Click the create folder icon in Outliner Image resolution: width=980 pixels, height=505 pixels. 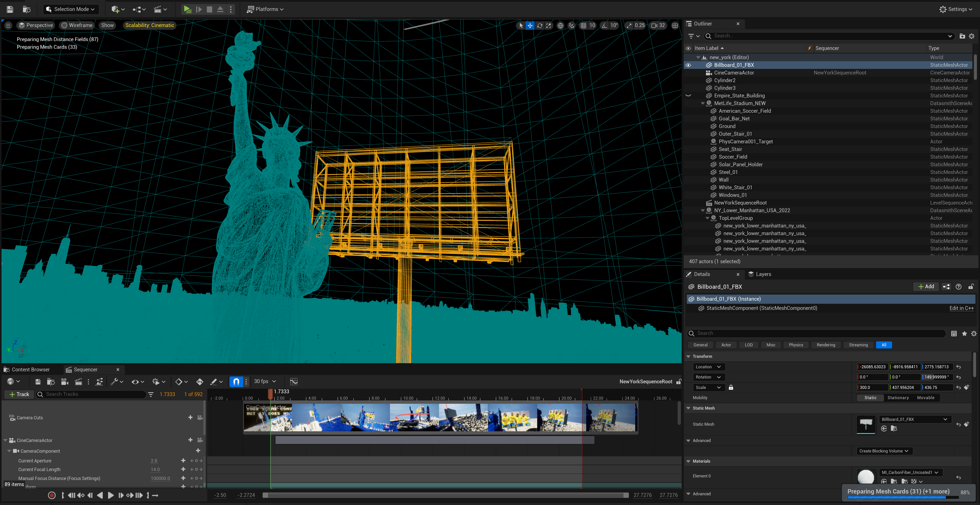pyautogui.click(x=962, y=36)
